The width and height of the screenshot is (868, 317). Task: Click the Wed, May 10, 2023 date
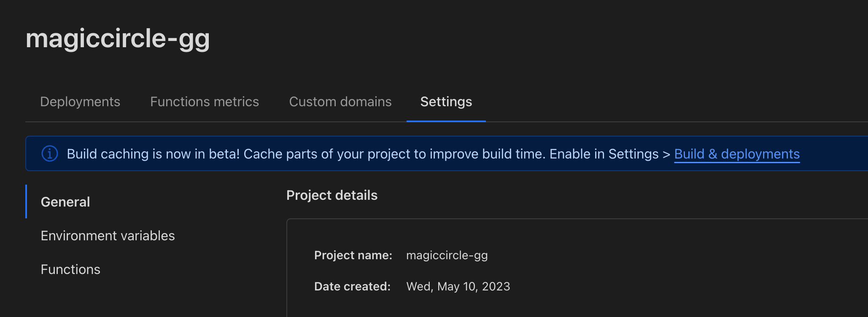[x=458, y=286]
